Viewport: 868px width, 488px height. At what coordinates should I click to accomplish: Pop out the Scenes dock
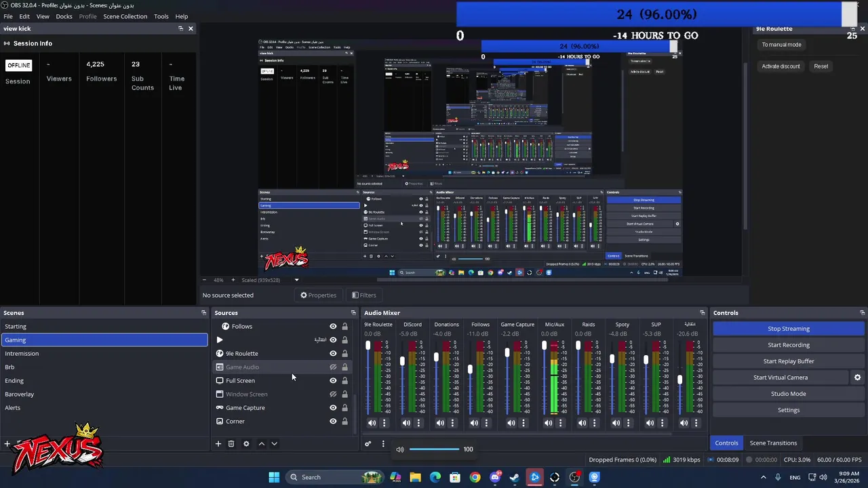(203, 313)
